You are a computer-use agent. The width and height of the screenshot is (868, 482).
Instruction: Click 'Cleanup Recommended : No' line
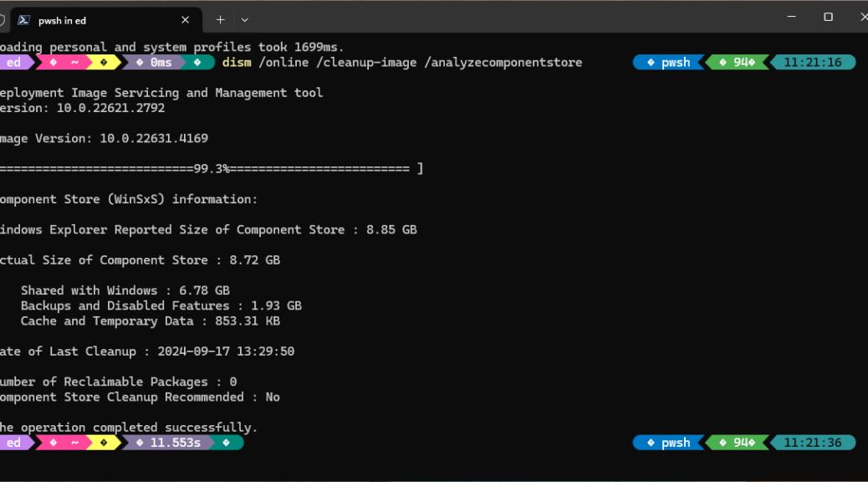[140, 397]
